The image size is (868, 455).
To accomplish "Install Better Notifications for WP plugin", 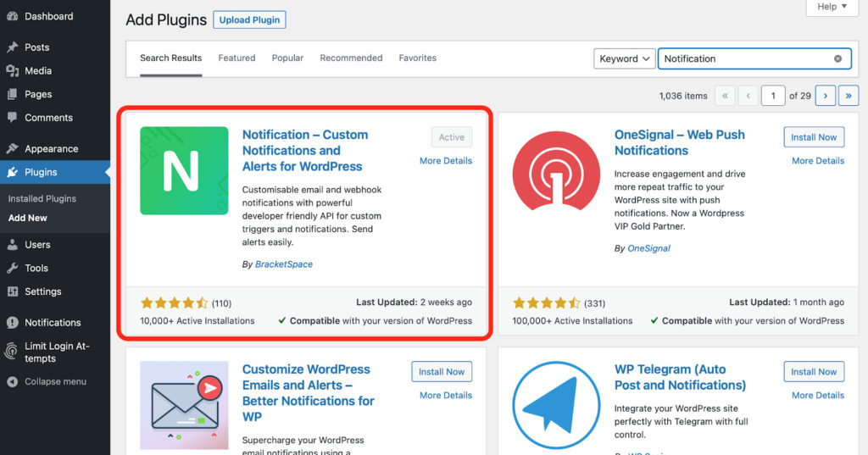I will [442, 372].
